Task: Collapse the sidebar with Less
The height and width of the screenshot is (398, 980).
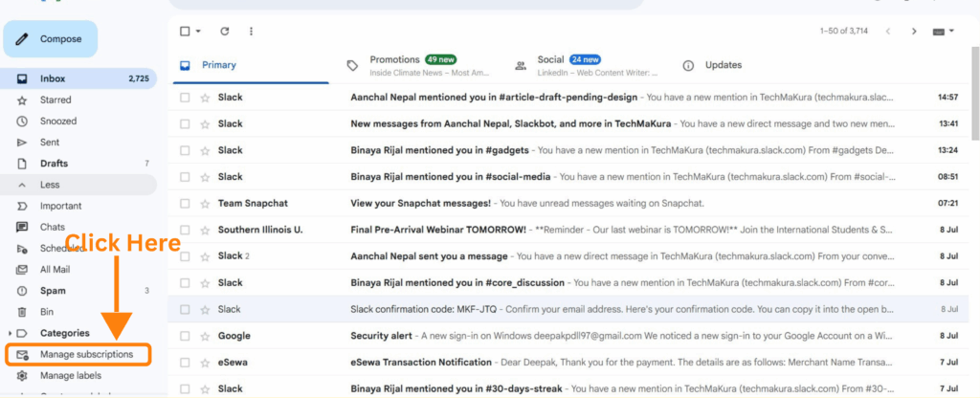Action: tap(79, 185)
